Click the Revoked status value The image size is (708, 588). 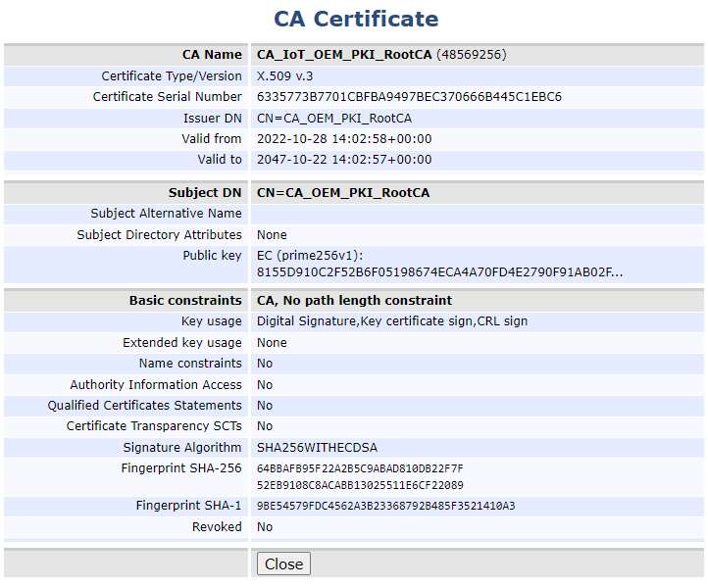(265, 527)
